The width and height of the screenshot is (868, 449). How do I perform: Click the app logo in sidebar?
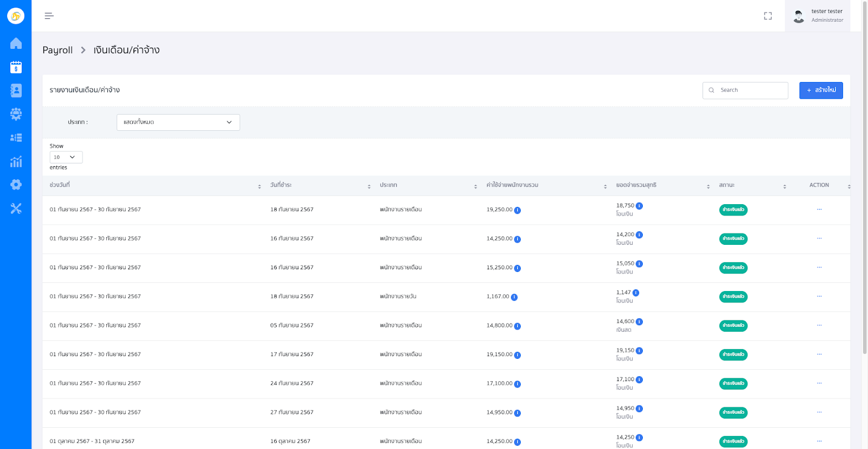[16, 16]
